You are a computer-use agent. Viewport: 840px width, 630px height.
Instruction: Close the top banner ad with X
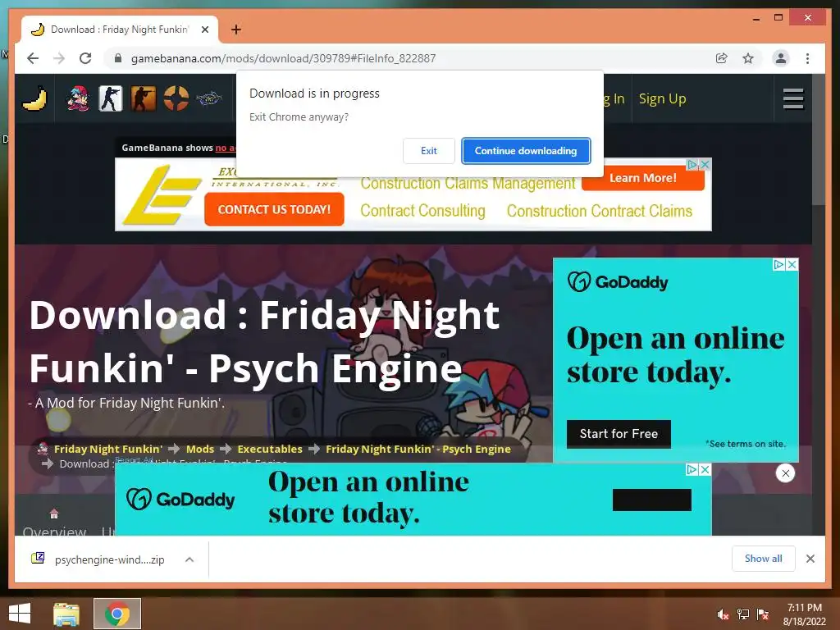tap(705, 164)
